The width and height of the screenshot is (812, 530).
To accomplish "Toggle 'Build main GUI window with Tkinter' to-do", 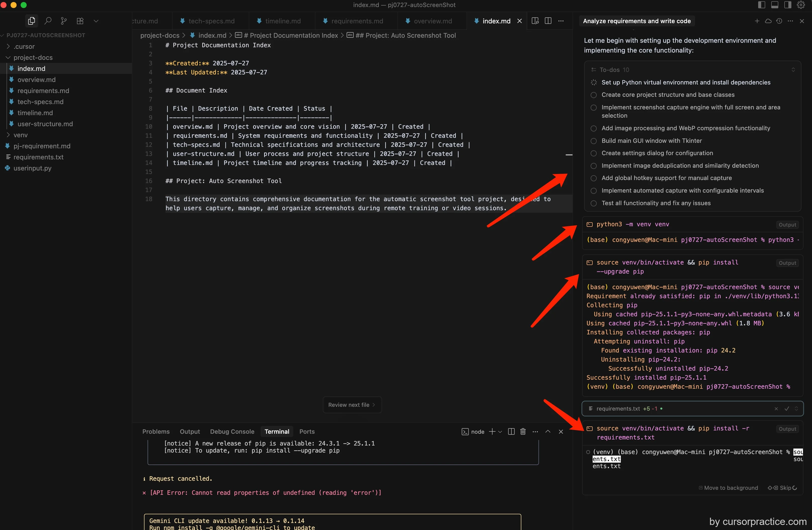I will (x=594, y=141).
